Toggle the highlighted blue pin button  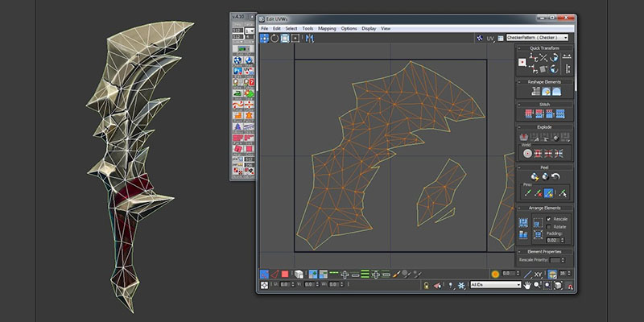[548, 192]
